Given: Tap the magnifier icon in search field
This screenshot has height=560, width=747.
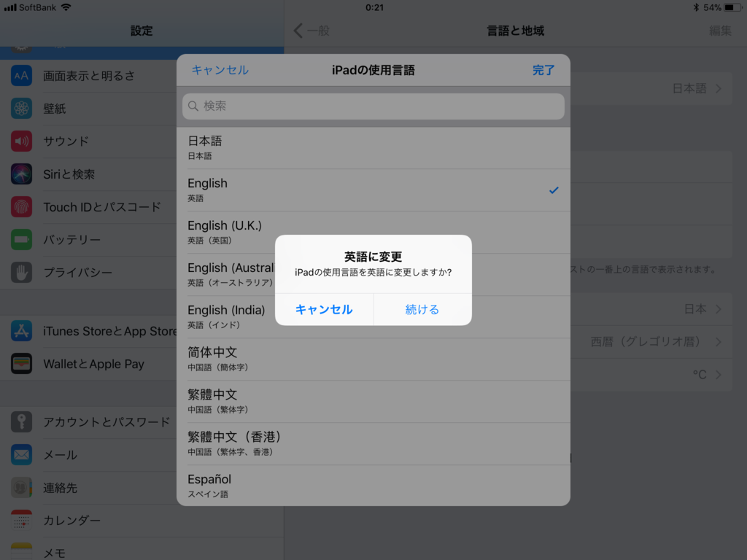Looking at the screenshot, I should [x=193, y=106].
